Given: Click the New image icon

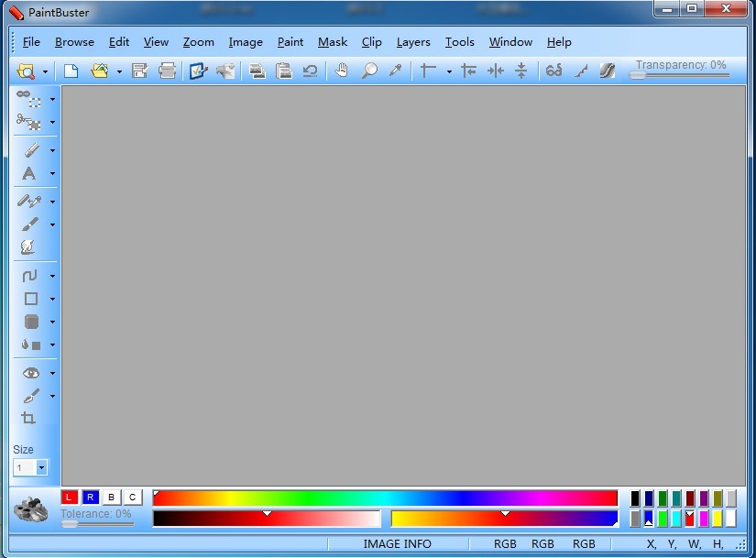Looking at the screenshot, I should pyautogui.click(x=71, y=71).
